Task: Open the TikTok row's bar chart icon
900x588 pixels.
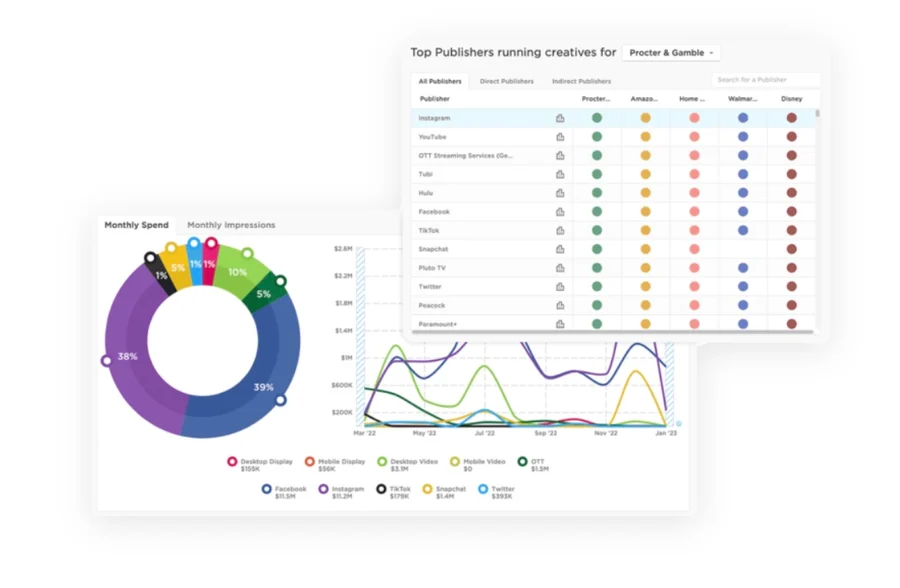Action: click(560, 230)
